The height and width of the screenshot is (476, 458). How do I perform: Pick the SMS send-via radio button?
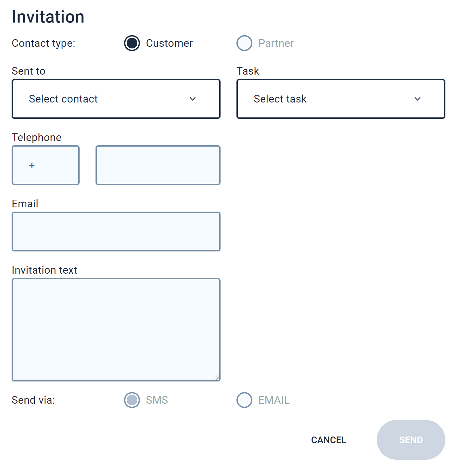[132, 400]
